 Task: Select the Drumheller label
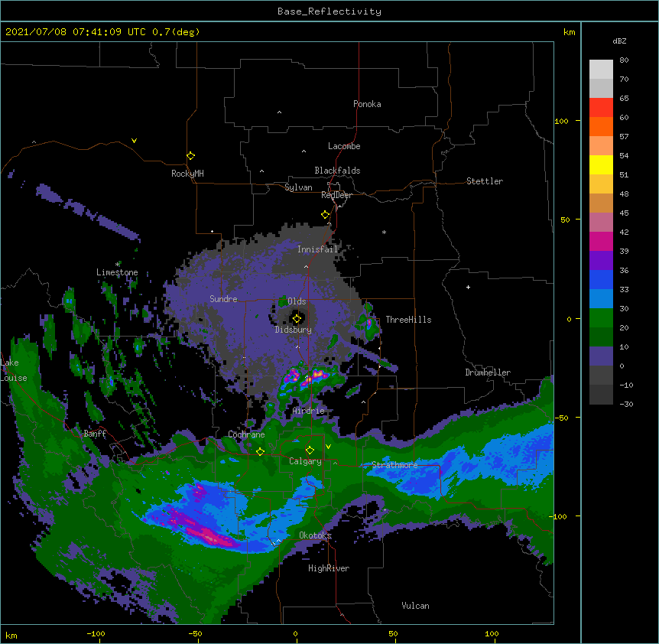(x=488, y=372)
